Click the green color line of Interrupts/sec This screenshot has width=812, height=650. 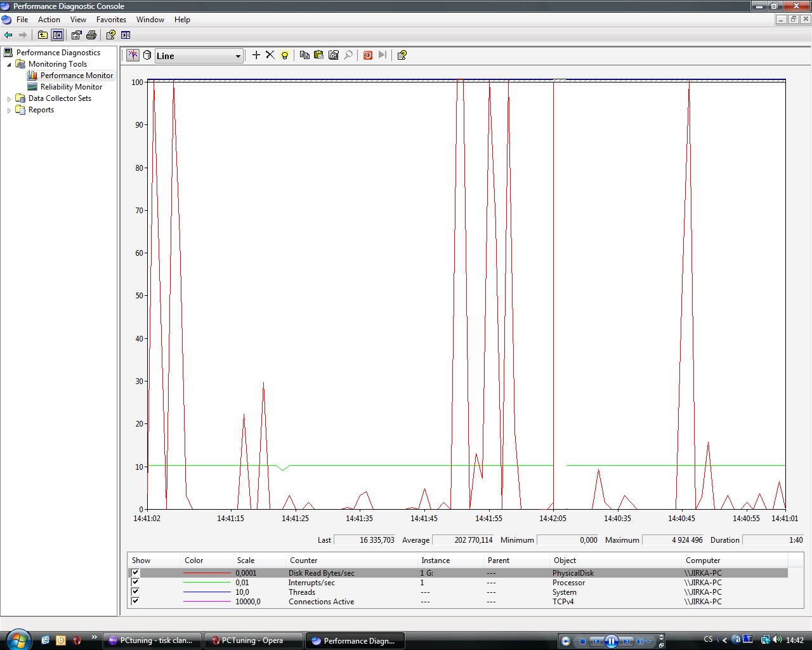[207, 583]
